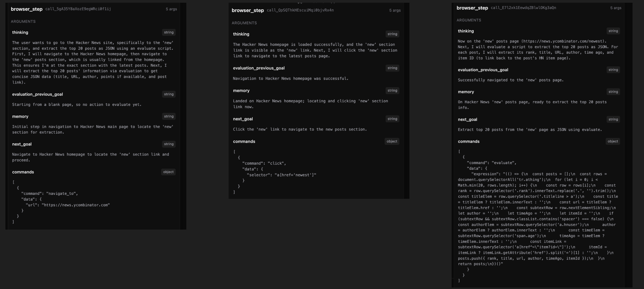Click the "command": "evaluate" line in commands
Image resolution: width=644 pixels, height=289 pixels.
click(x=491, y=163)
